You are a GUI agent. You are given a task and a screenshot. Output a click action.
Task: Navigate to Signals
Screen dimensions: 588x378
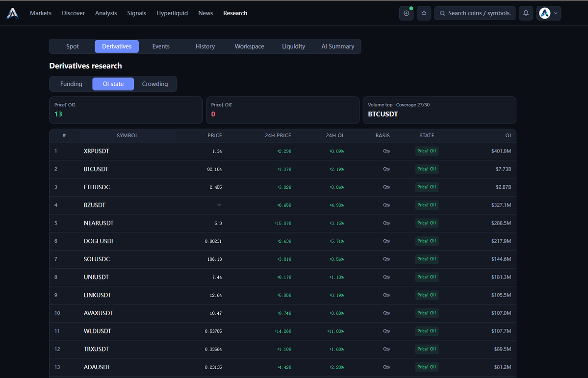[136, 13]
